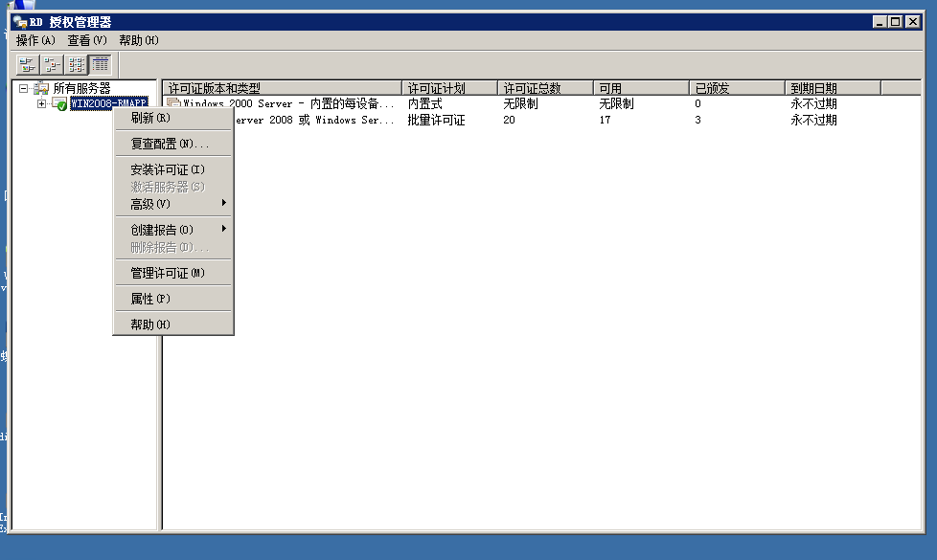The width and height of the screenshot is (937, 560).
Task: Sort by 许可证计划 column header
Action: (x=450, y=88)
